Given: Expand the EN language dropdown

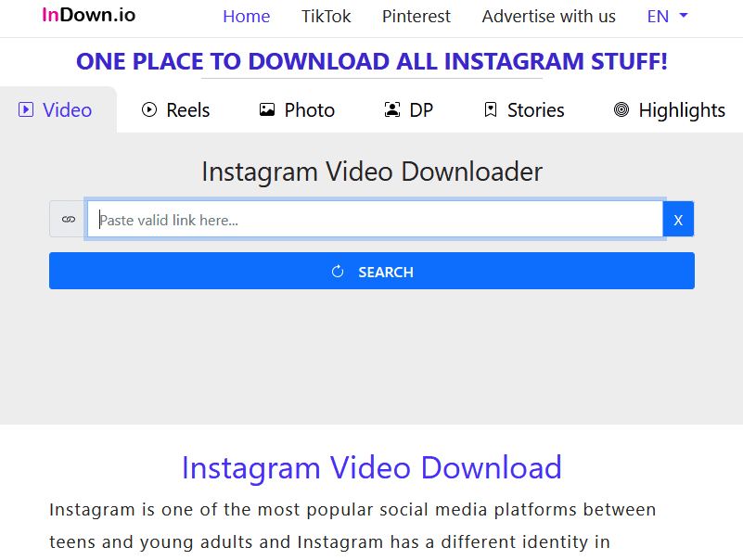Looking at the screenshot, I should 667,17.
